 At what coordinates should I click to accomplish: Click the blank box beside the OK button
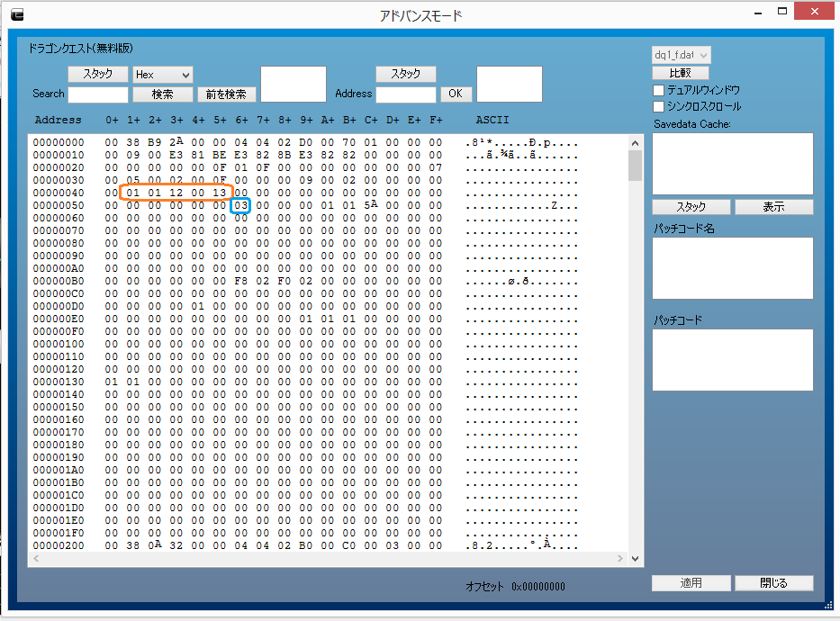point(510,84)
